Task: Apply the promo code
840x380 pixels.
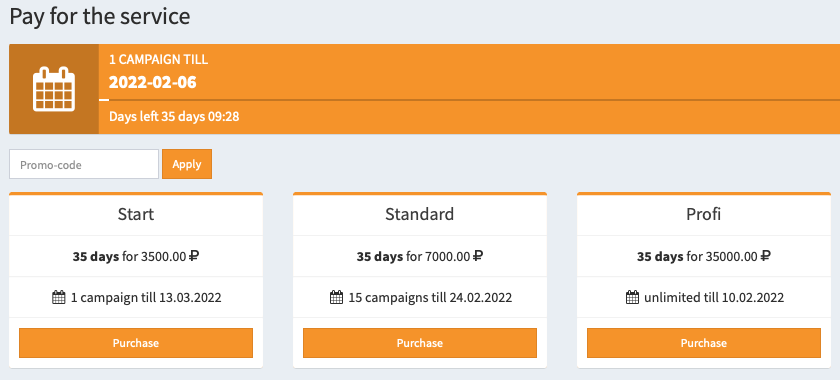Action: (187, 165)
